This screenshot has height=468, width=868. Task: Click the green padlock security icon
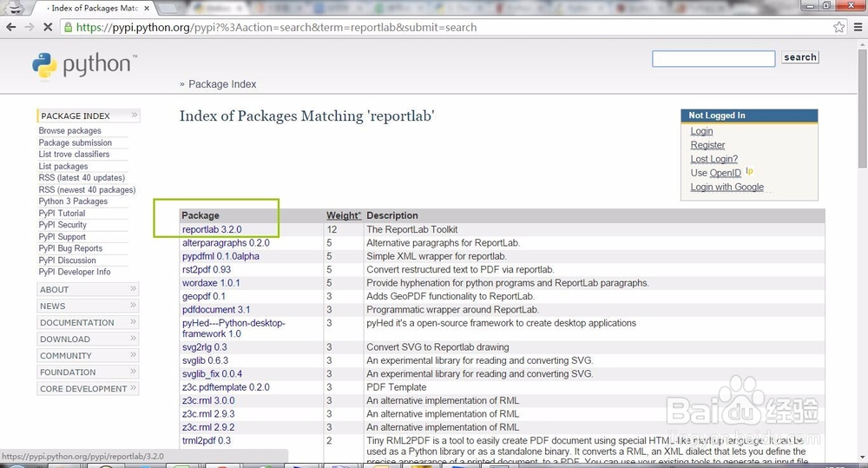click(68, 27)
